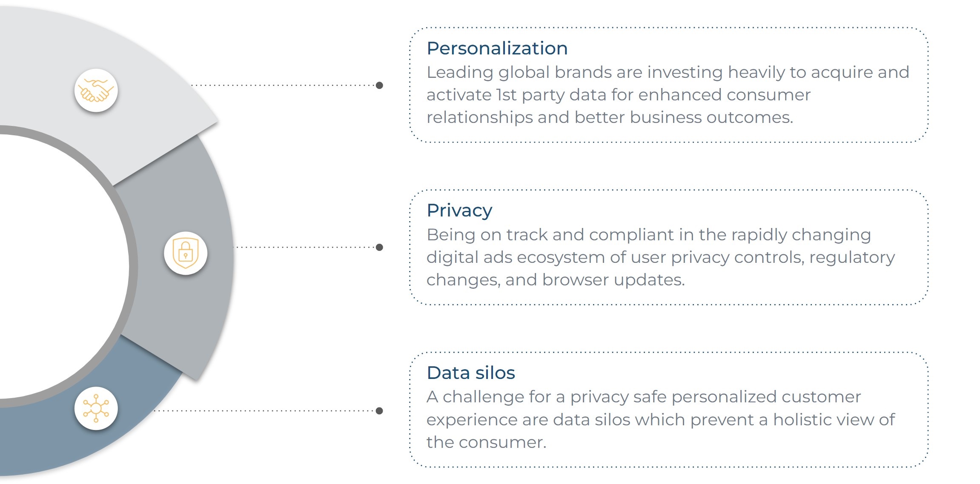The width and height of the screenshot is (980, 484).
Task: Click the handshake icon for Personalization
Action: pyautogui.click(x=96, y=90)
